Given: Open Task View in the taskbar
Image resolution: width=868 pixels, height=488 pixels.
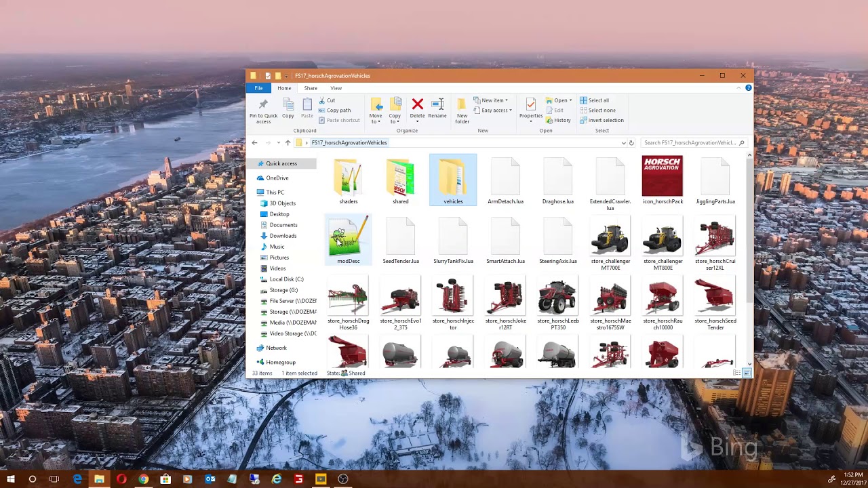Looking at the screenshot, I should point(54,479).
